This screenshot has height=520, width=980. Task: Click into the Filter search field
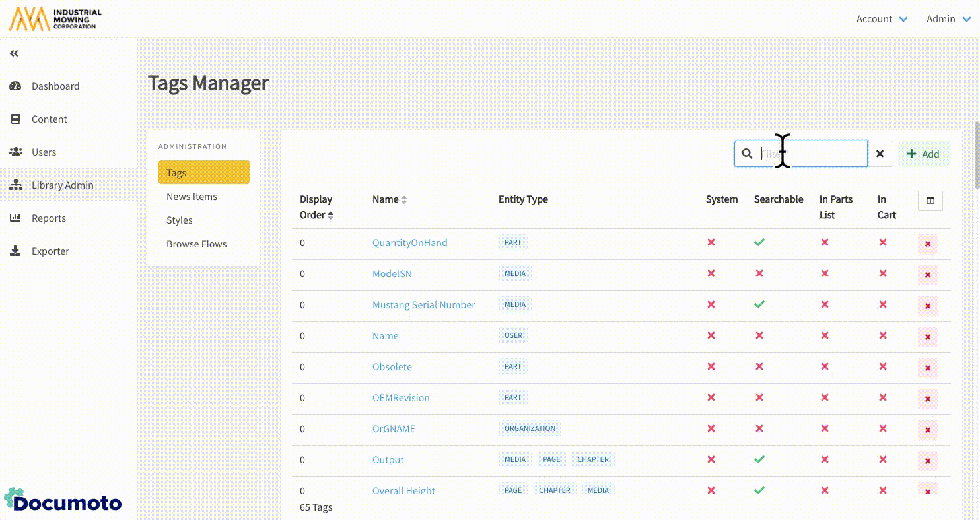tap(811, 154)
